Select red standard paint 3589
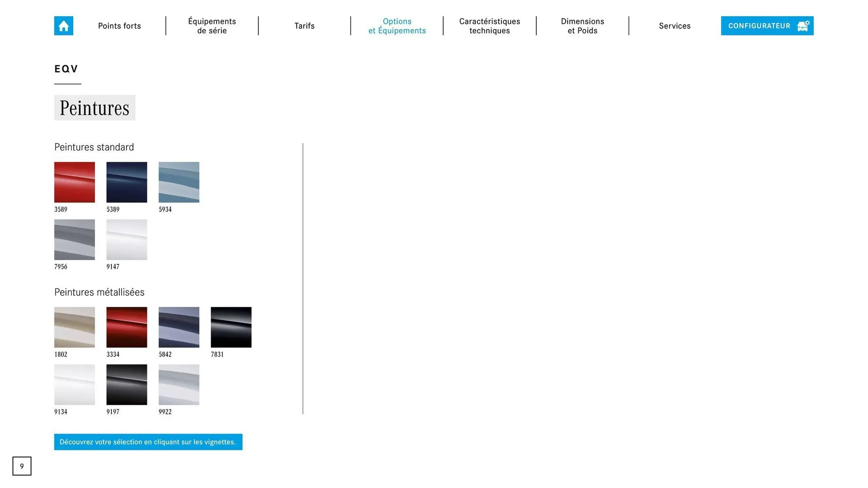 pyautogui.click(x=75, y=182)
